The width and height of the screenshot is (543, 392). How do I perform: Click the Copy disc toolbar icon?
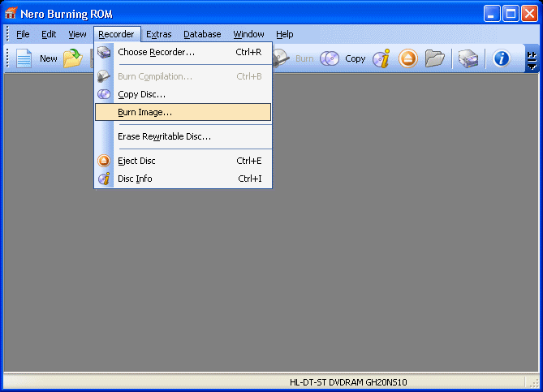(x=330, y=58)
